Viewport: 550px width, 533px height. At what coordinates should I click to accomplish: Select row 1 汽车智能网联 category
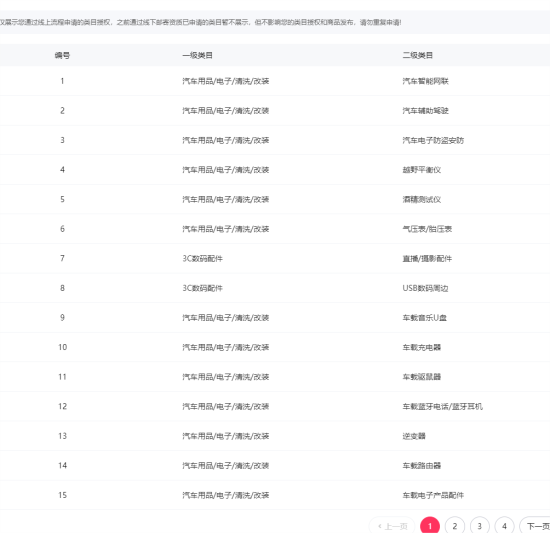pos(275,81)
